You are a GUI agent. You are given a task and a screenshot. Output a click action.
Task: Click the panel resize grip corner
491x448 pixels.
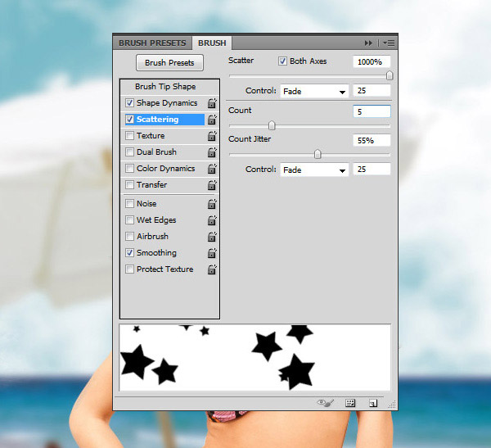392,405
